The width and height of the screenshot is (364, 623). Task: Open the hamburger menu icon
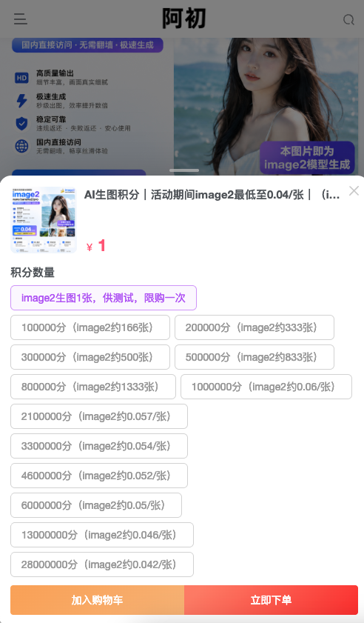pyautogui.click(x=20, y=19)
